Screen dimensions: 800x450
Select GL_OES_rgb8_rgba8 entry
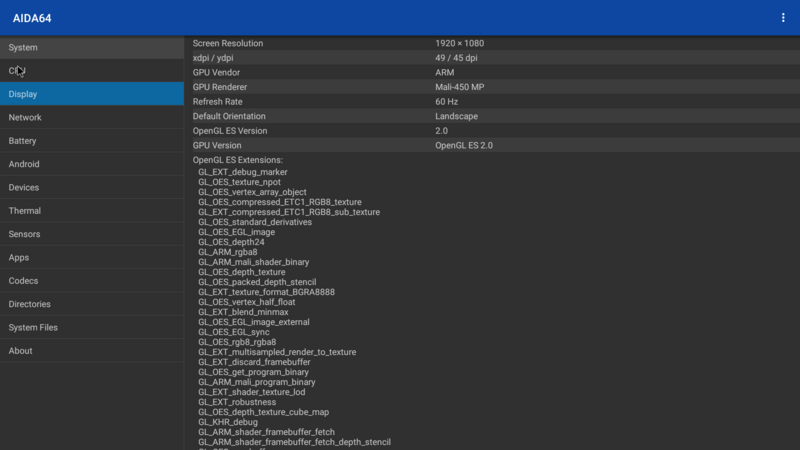tap(237, 342)
